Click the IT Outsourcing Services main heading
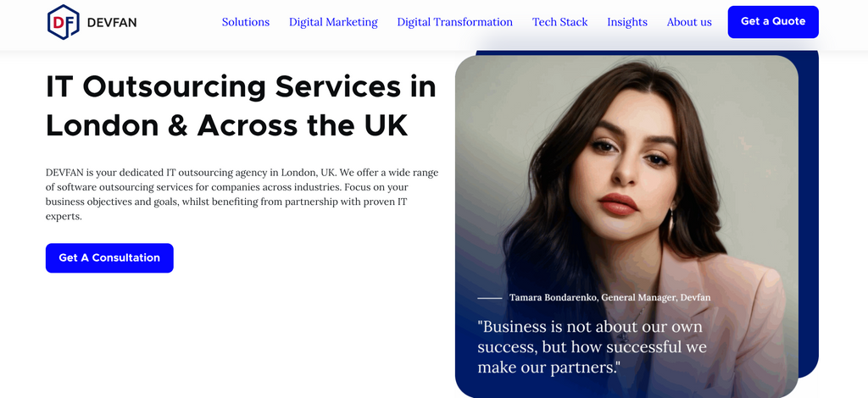The height and width of the screenshot is (398, 868). pyautogui.click(x=241, y=106)
